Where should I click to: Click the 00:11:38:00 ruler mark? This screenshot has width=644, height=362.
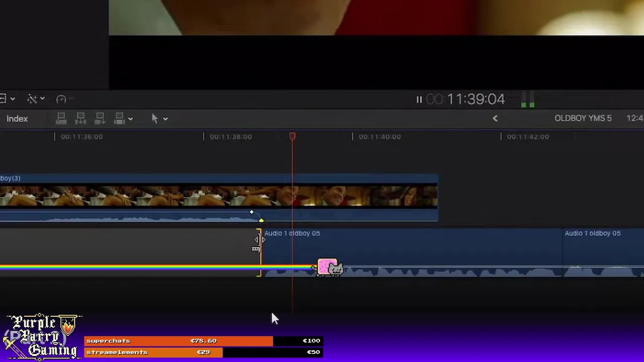pyautogui.click(x=230, y=136)
